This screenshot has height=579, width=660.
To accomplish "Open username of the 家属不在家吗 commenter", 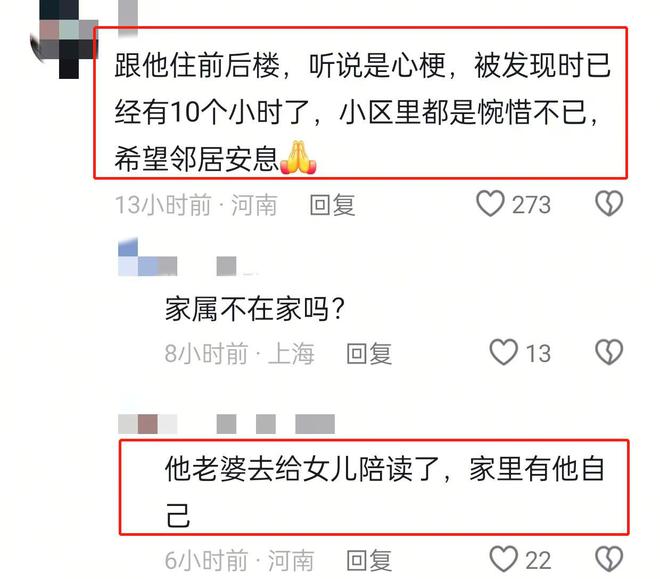I will coord(189,258).
